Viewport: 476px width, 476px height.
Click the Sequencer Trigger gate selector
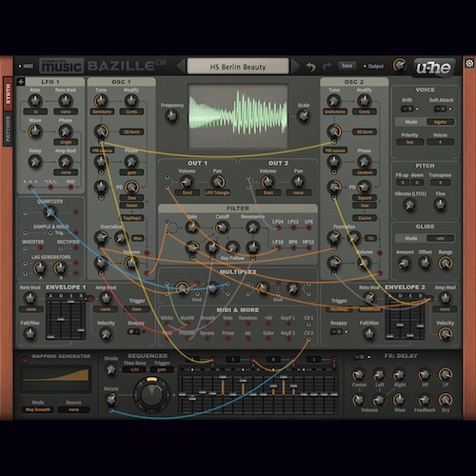[162, 369]
